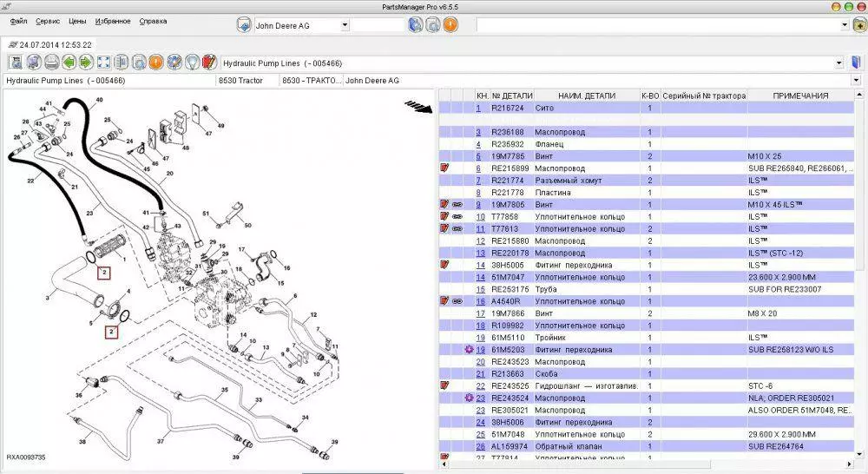The height and width of the screenshot is (474, 868).
Task: Click the printer icon in the toolbar
Action: [51, 63]
